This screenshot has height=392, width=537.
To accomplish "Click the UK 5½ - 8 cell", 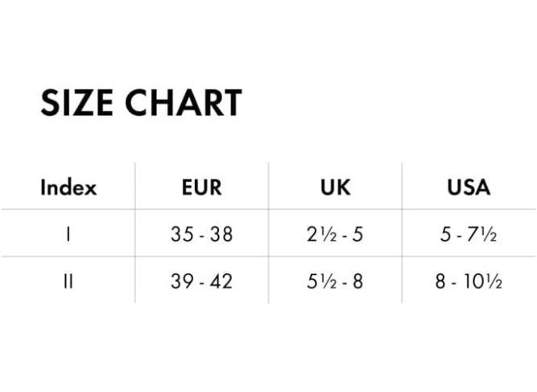I will [x=335, y=282].
